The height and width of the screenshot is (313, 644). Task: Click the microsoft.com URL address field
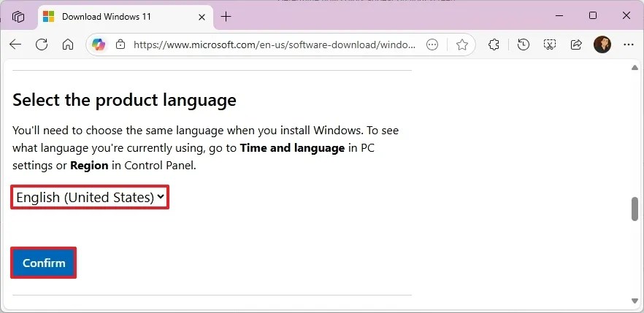275,45
